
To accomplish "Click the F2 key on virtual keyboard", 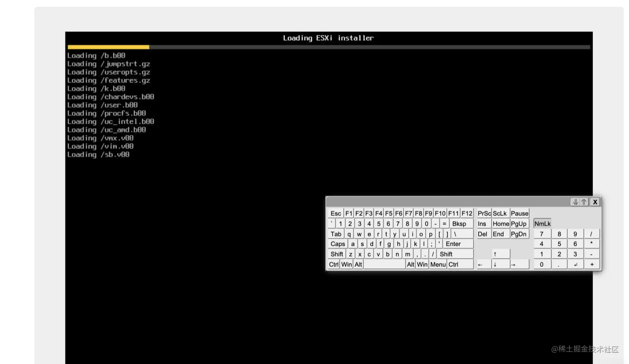I will coord(359,213).
